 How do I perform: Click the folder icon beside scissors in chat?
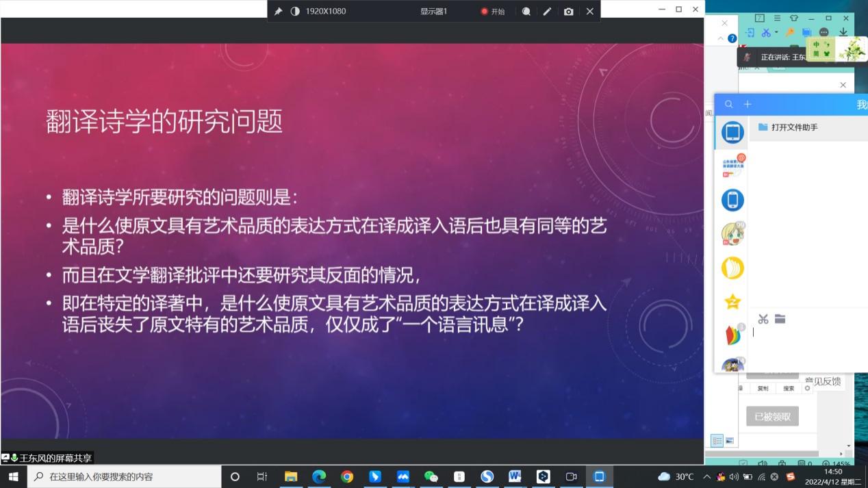(x=780, y=319)
